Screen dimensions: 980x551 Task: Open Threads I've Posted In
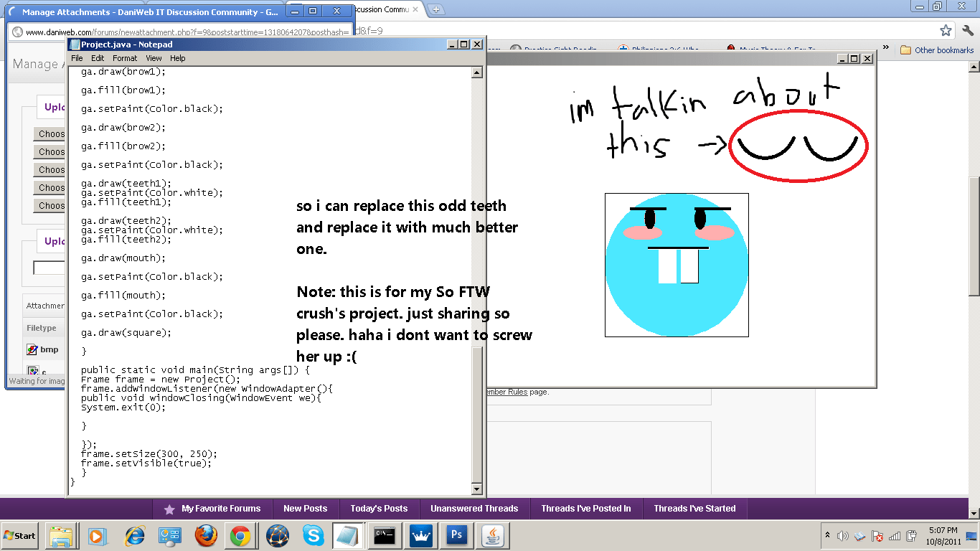pyautogui.click(x=586, y=509)
